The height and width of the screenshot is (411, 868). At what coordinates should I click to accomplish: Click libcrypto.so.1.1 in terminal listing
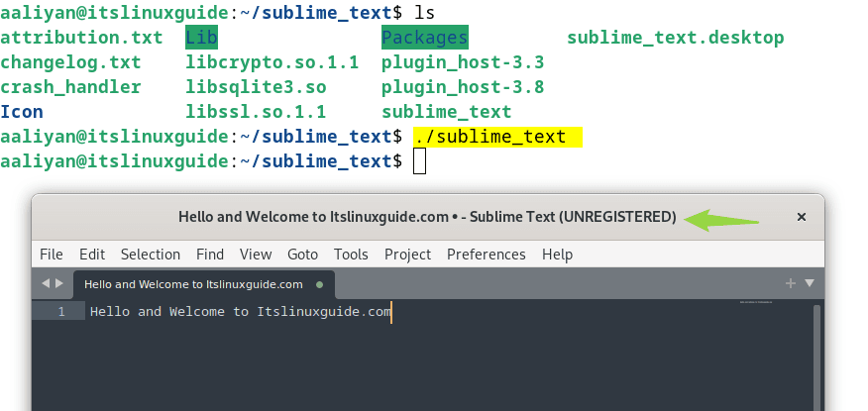(x=271, y=62)
